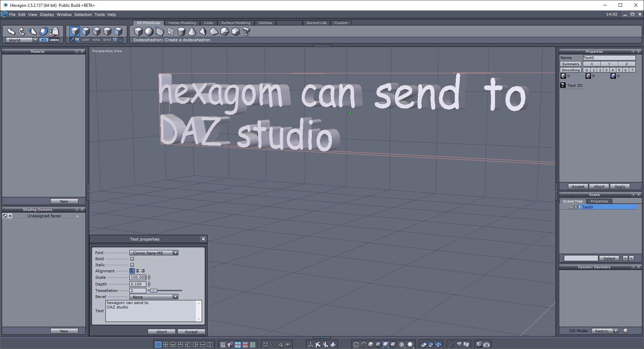Toggle CAMERA manipulator orientation
This screenshot has width=644, height=349.
click(54, 40)
